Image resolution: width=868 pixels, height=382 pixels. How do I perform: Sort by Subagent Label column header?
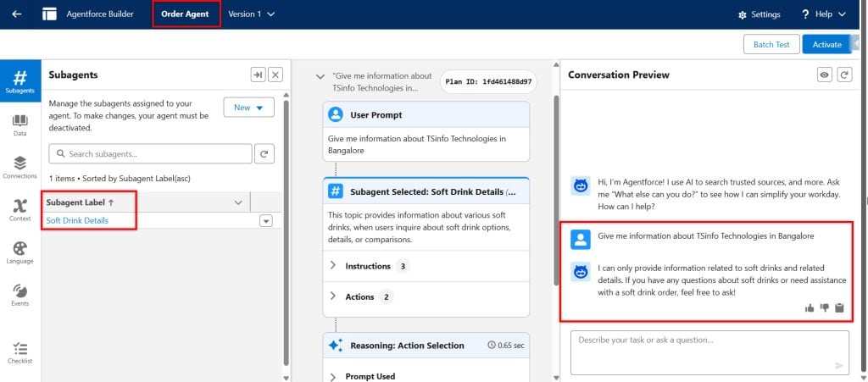coord(81,202)
